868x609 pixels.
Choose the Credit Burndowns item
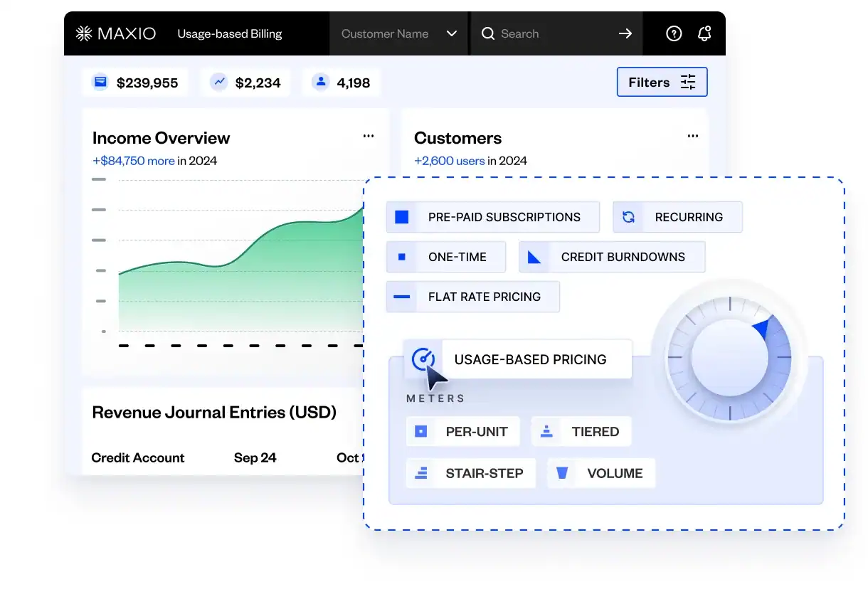point(612,257)
